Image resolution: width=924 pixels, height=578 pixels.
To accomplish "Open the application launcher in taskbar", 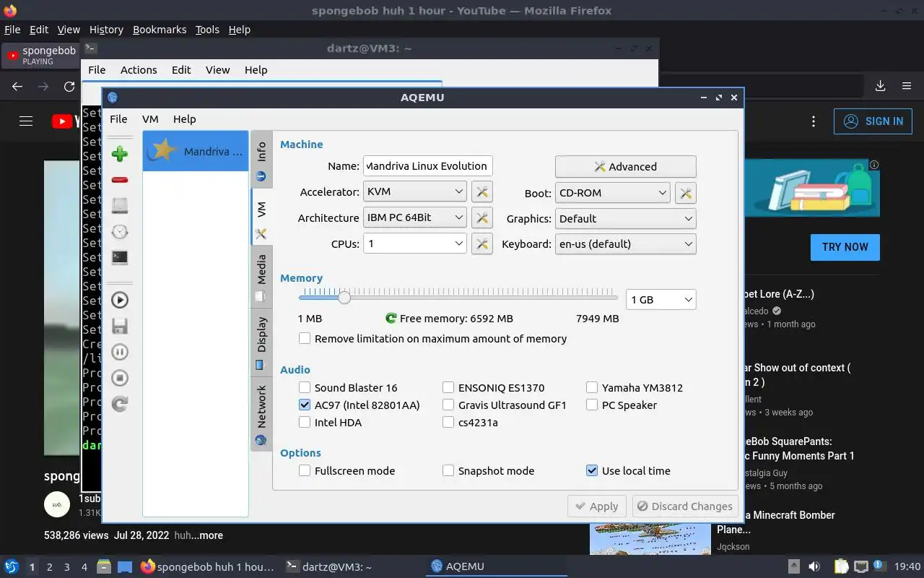I will (x=12, y=566).
